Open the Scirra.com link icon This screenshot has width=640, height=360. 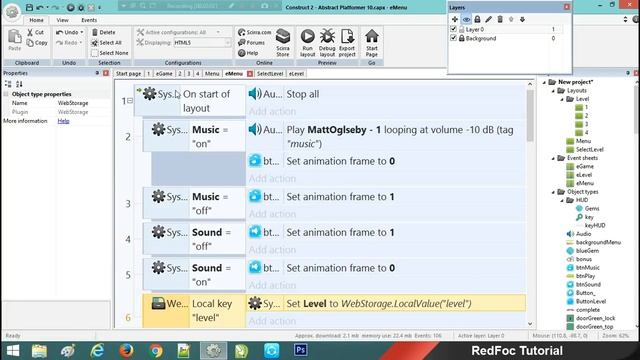point(242,32)
